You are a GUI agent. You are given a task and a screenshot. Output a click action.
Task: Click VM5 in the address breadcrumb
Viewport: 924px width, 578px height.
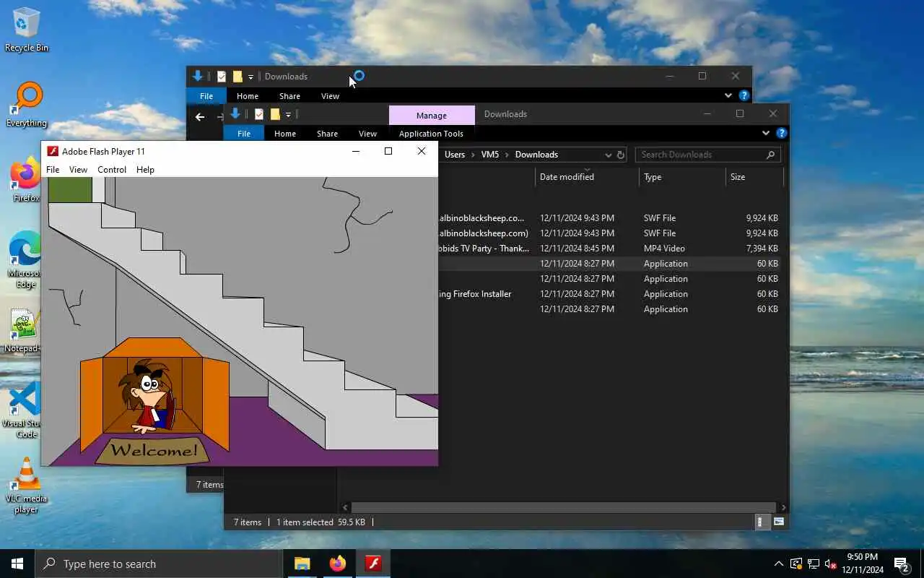tap(490, 155)
